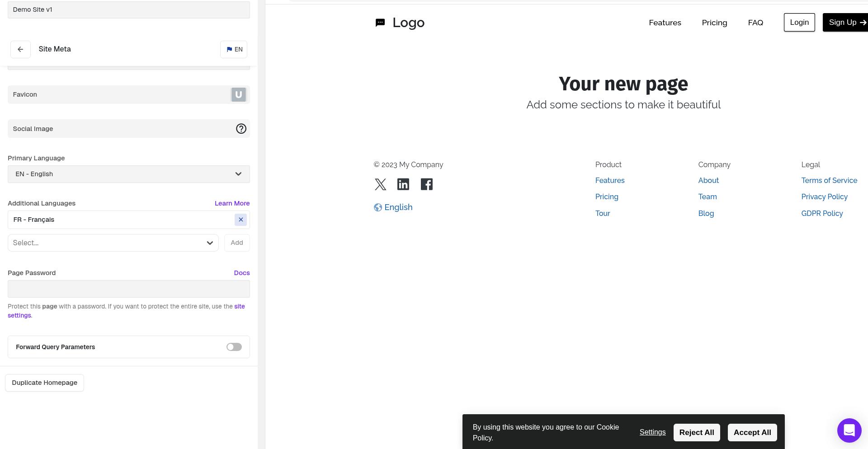The height and width of the screenshot is (449, 868).
Task: Open the EN flag language indicator
Action: click(x=234, y=49)
